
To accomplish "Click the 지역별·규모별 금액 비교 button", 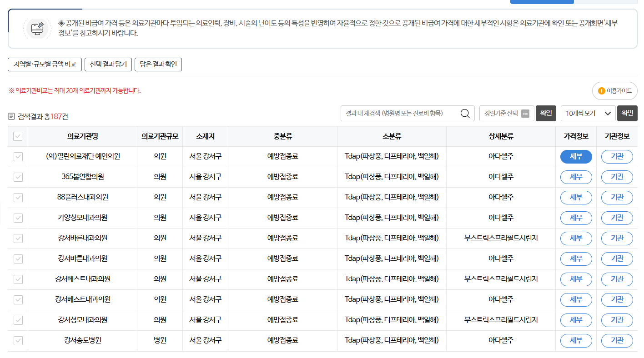I will click(x=44, y=64).
